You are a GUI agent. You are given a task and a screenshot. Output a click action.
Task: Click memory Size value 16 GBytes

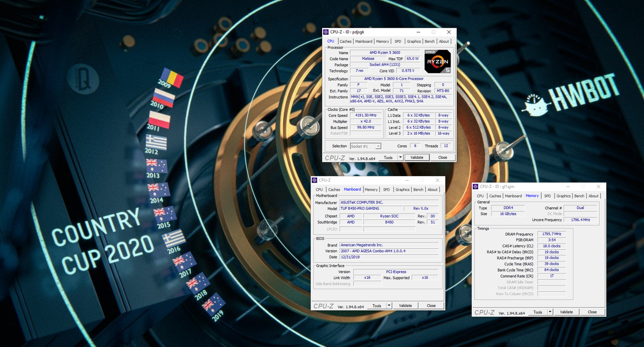pyautogui.click(x=508, y=214)
